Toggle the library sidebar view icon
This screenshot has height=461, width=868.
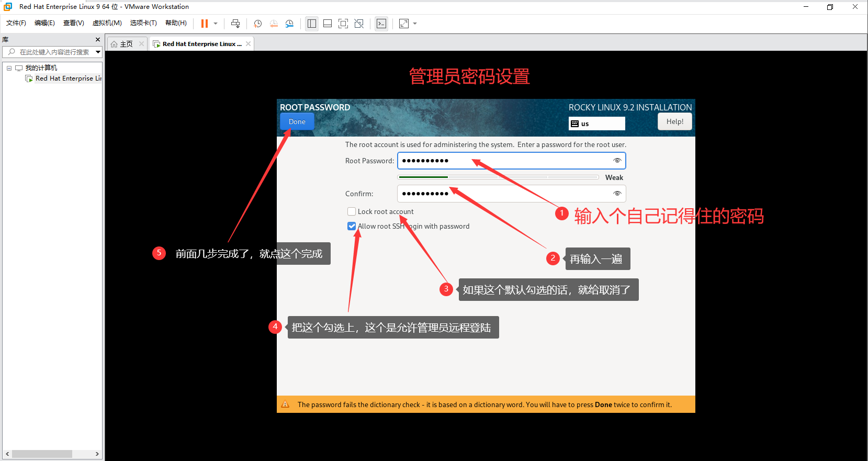pyautogui.click(x=312, y=24)
